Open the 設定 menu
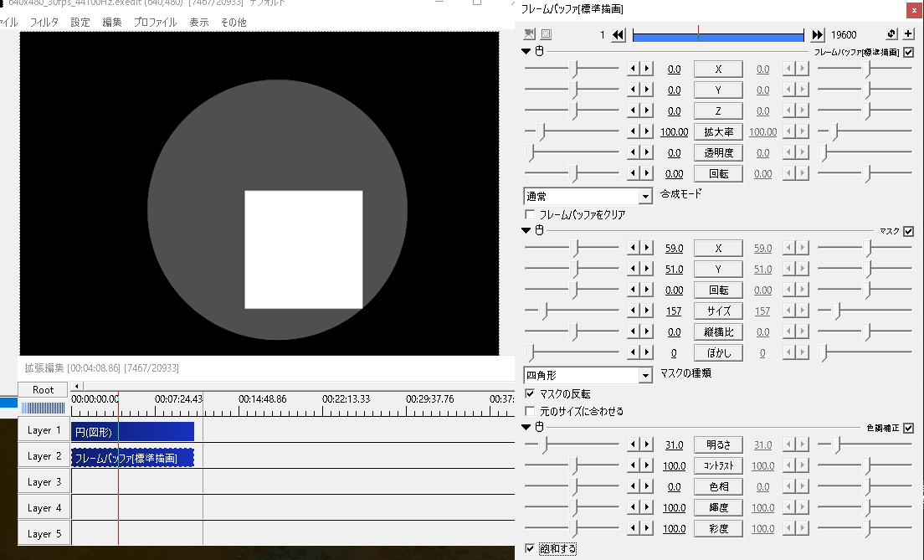This screenshot has width=924, height=560. pos(80,22)
